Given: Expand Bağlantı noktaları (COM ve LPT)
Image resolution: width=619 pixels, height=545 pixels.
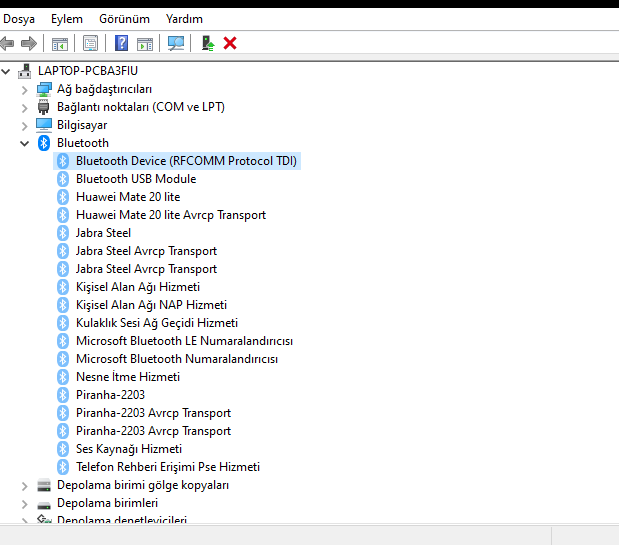Looking at the screenshot, I should [x=24, y=108].
